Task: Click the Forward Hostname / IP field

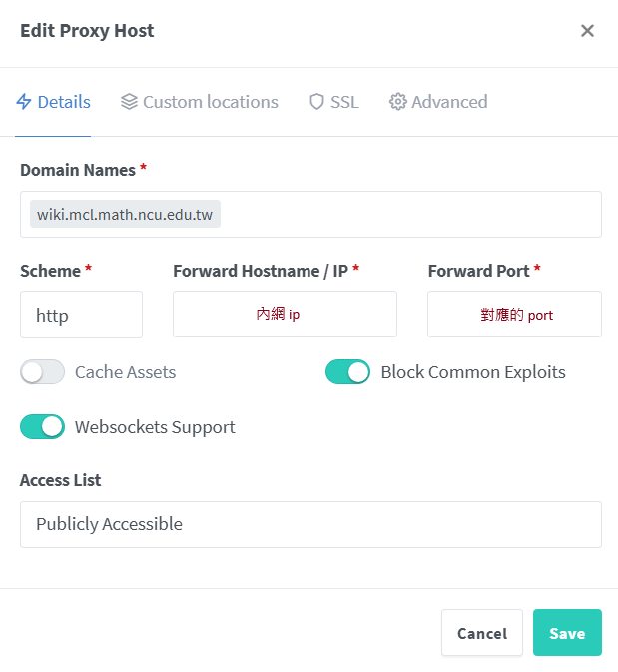Action: [285, 315]
